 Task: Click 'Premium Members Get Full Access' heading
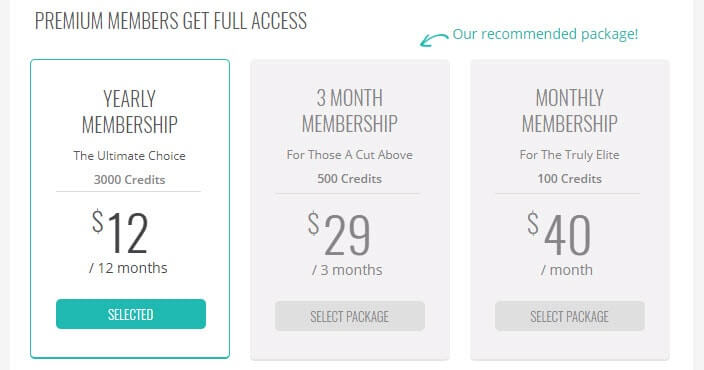click(171, 21)
